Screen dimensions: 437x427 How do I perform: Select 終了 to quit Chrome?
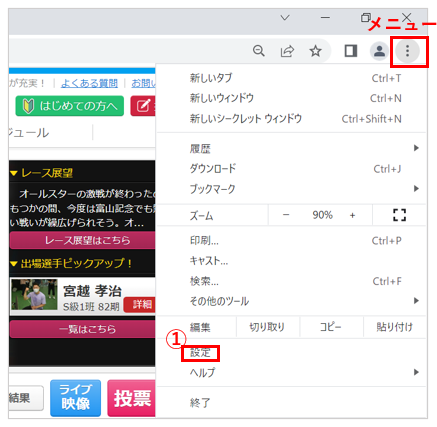coord(291,403)
